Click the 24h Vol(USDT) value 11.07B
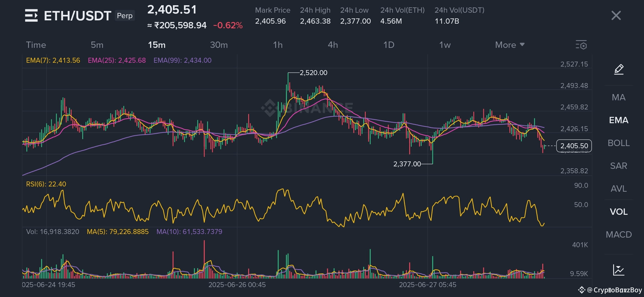 (x=447, y=21)
